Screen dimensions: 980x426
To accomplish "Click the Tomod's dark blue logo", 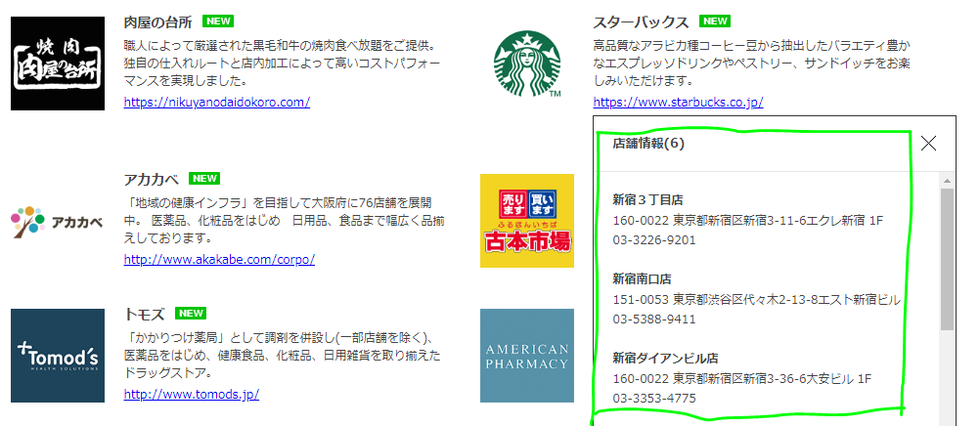I will coord(58,356).
